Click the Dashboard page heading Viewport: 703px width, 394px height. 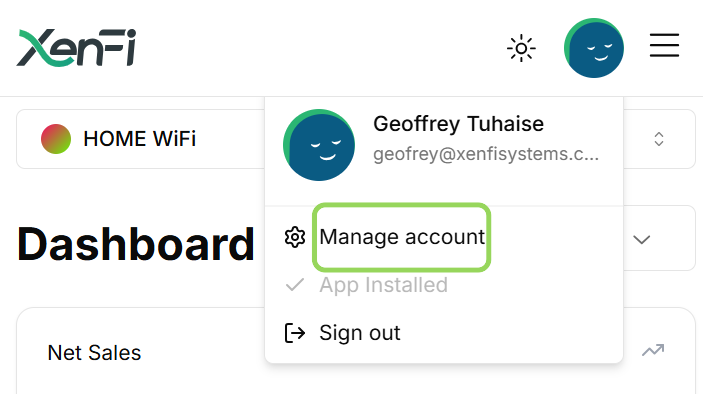click(x=136, y=244)
